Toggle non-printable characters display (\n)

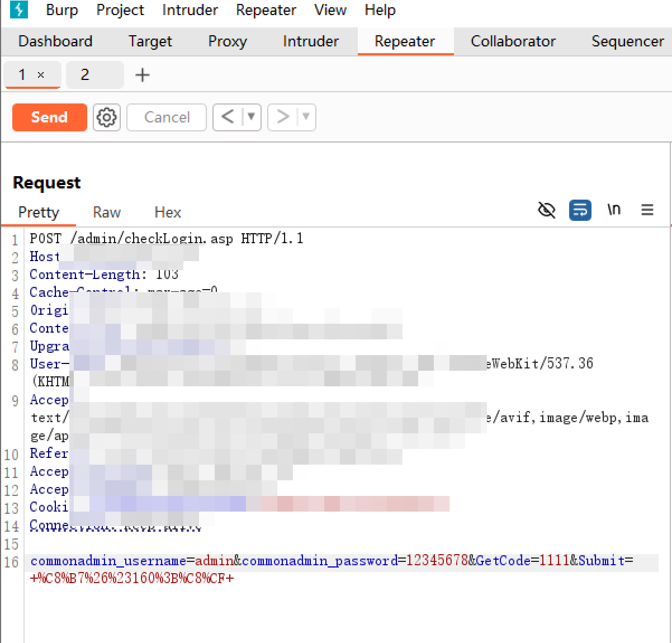[614, 210]
